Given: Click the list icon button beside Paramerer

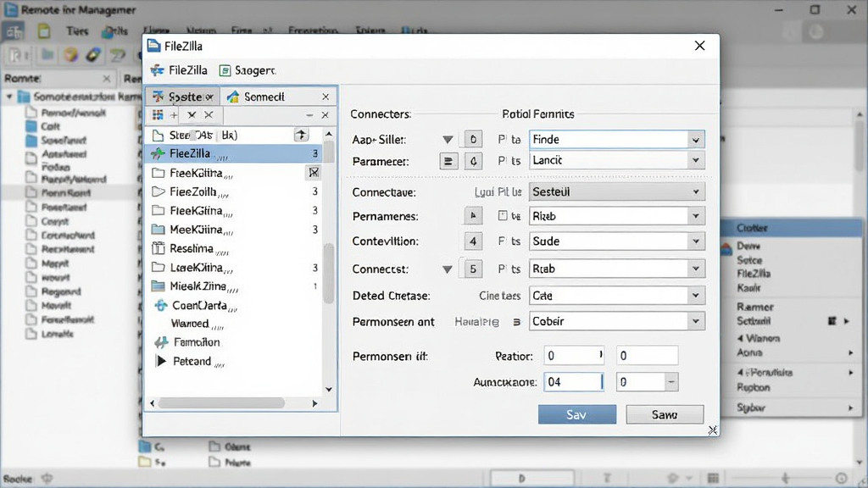Looking at the screenshot, I should point(448,161).
